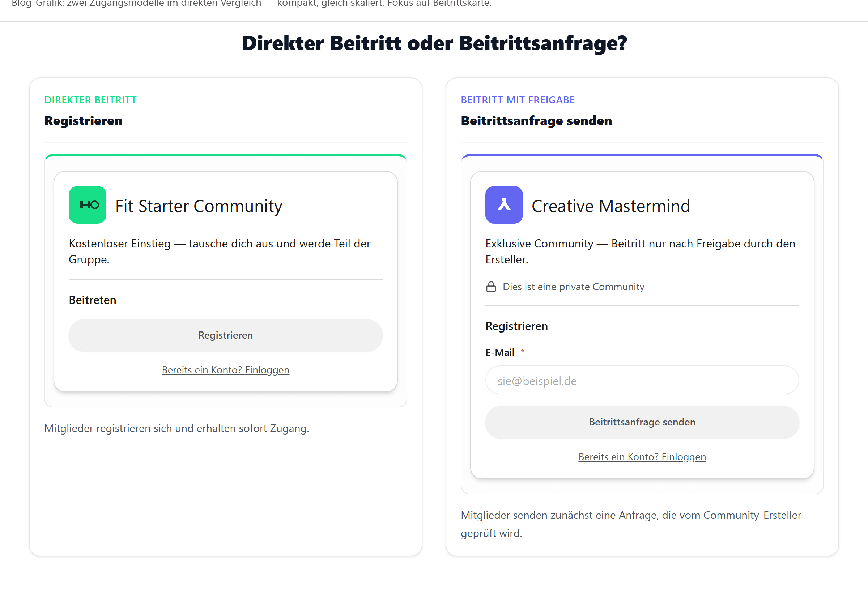Click the 'Creative Mastermind' title
Screen dimensions: 868x597
611,206
